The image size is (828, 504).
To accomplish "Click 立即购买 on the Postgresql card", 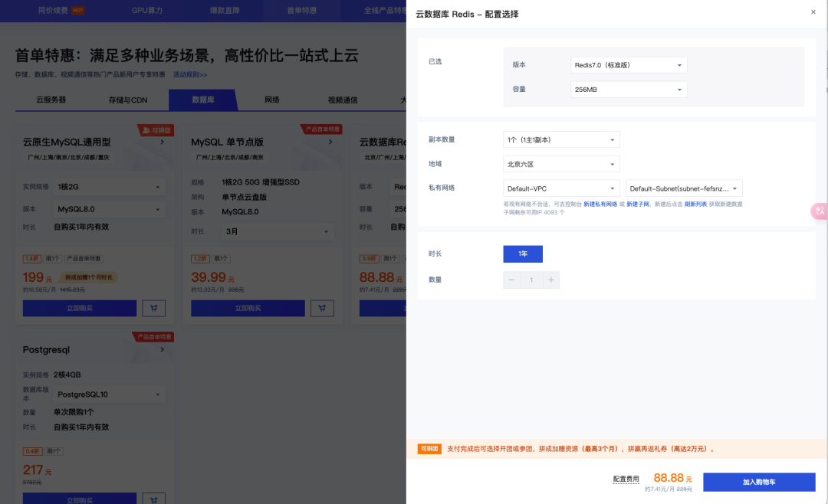I will [80, 499].
